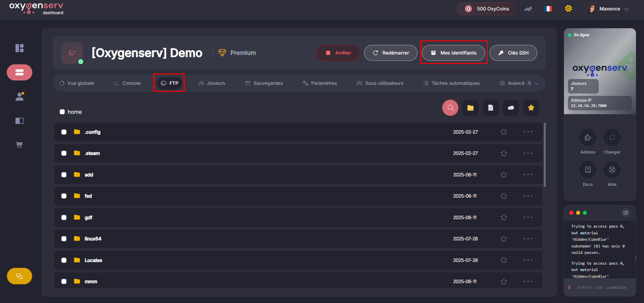Check the .config folder checkbox
644x303 pixels.
point(64,132)
